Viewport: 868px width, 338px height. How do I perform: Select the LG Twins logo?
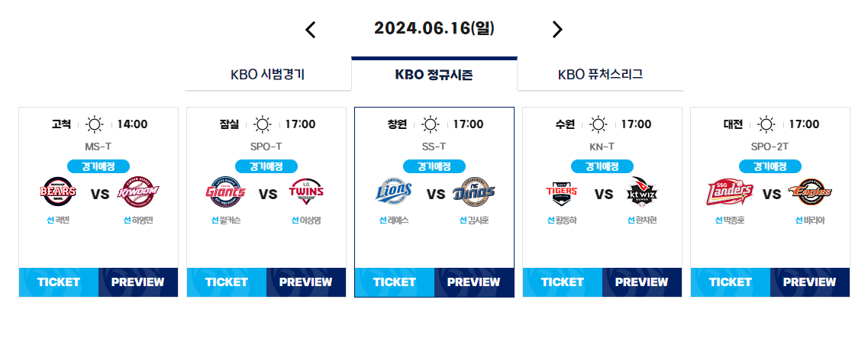click(x=305, y=192)
